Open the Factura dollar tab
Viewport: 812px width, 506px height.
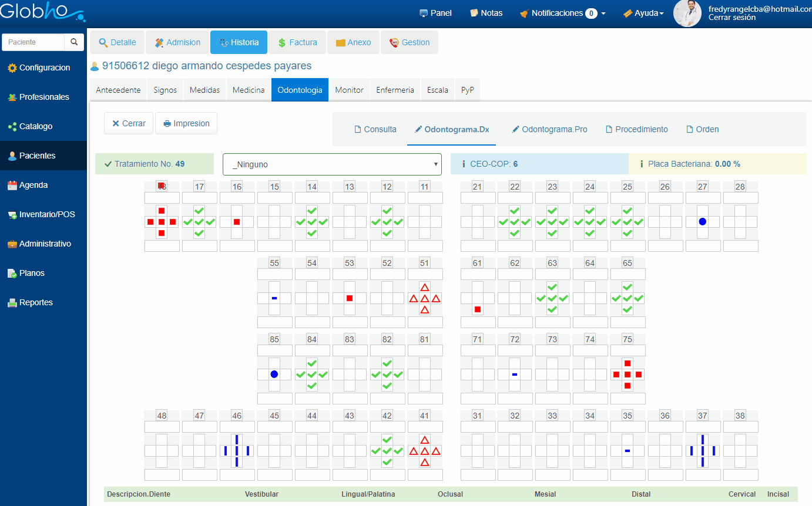click(297, 42)
